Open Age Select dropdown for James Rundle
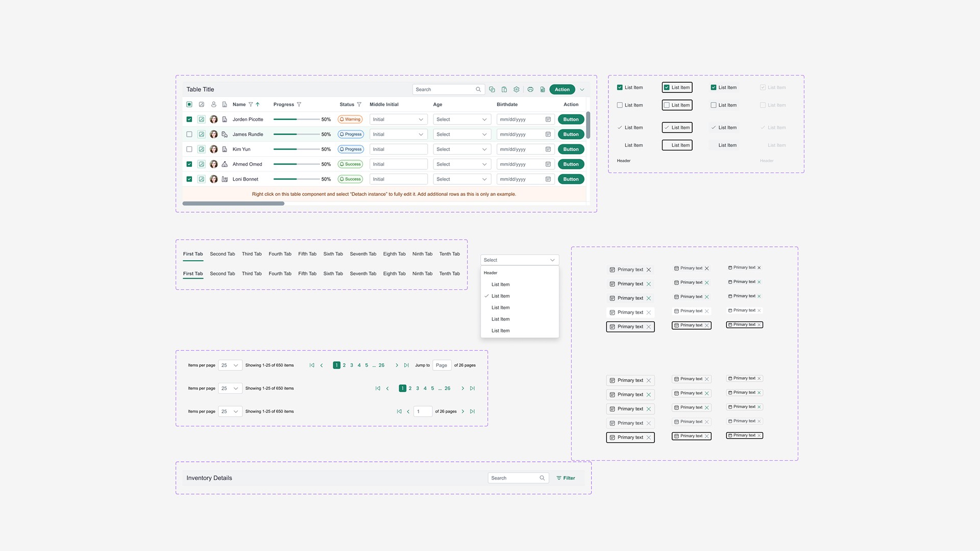The image size is (980, 551). [x=461, y=134]
